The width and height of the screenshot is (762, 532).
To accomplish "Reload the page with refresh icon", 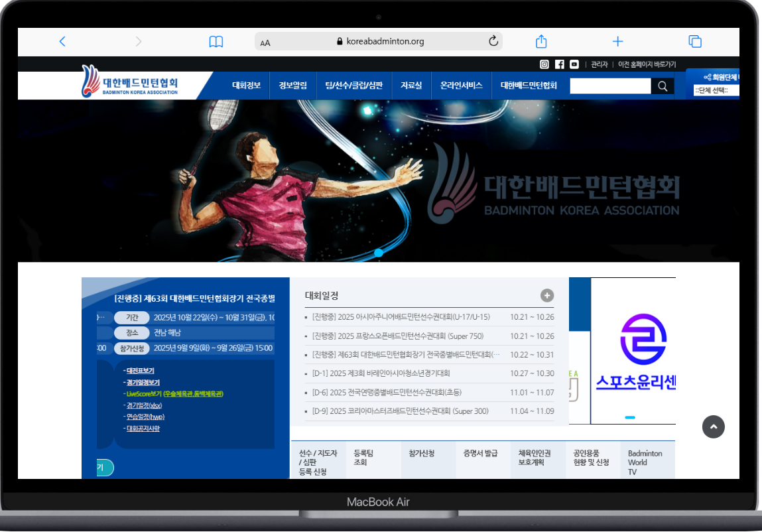I will (x=493, y=41).
